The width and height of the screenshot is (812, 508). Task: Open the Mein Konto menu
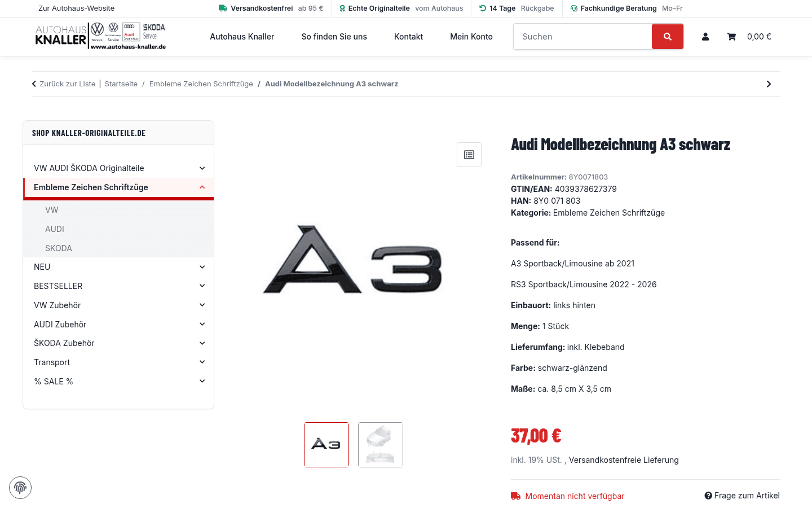tap(471, 37)
